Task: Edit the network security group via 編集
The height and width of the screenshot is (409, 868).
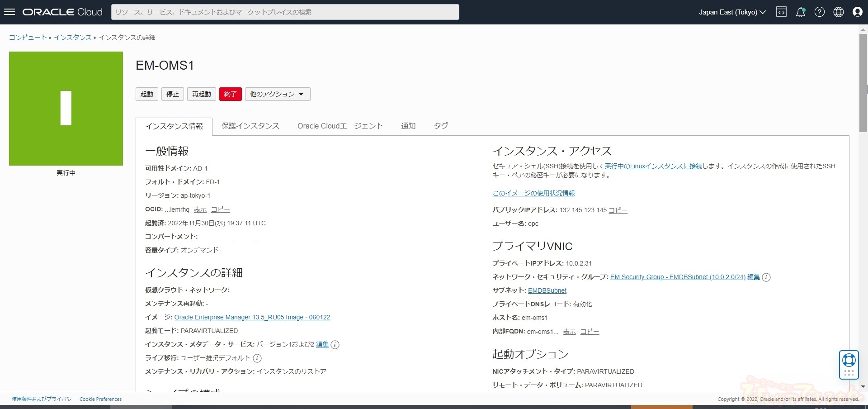Action: point(754,277)
